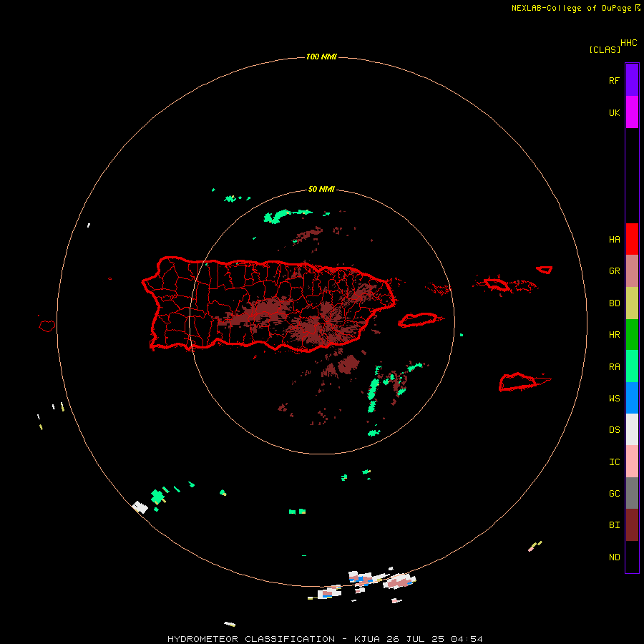Click the RF legend label
The height and width of the screenshot is (644, 644).
(x=615, y=80)
